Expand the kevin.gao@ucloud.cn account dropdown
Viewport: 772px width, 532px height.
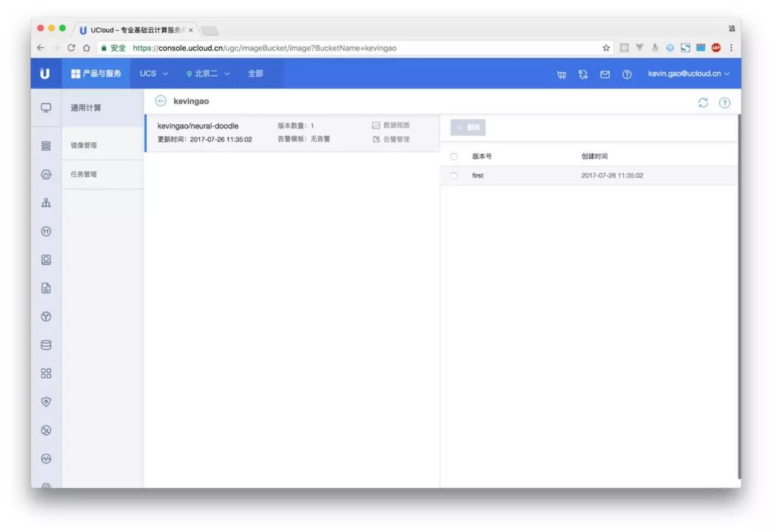(x=689, y=74)
